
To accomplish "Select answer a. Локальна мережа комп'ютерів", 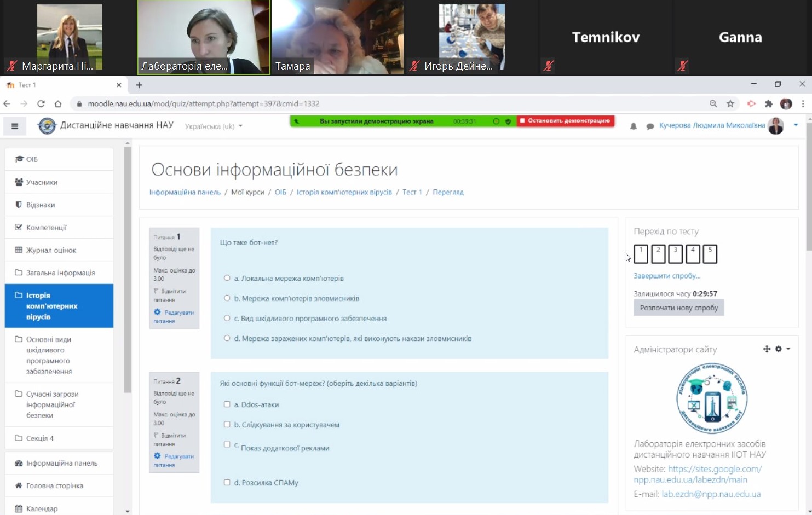I will [x=227, y=278].
